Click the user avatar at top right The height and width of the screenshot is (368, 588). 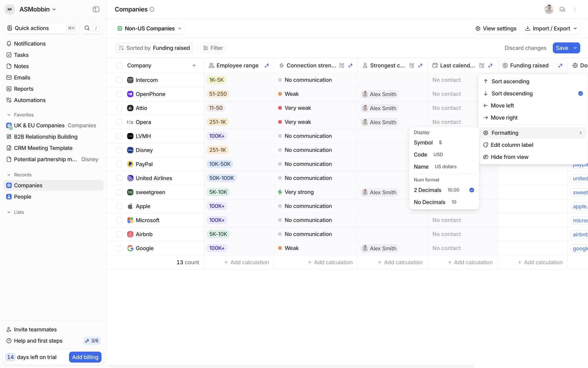tap(549, 10)
